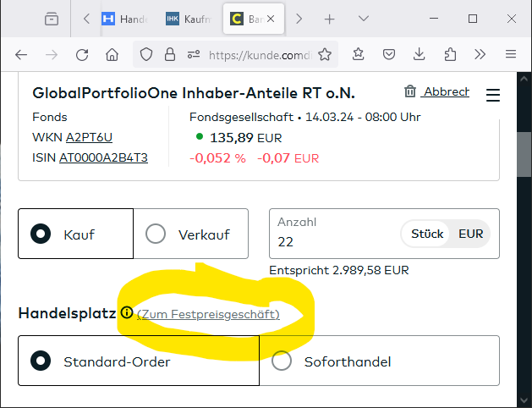Switch to the Kaufm browser tab
Image resolution: width=532 pixels, height=408 pixels.
coord(189,19)
